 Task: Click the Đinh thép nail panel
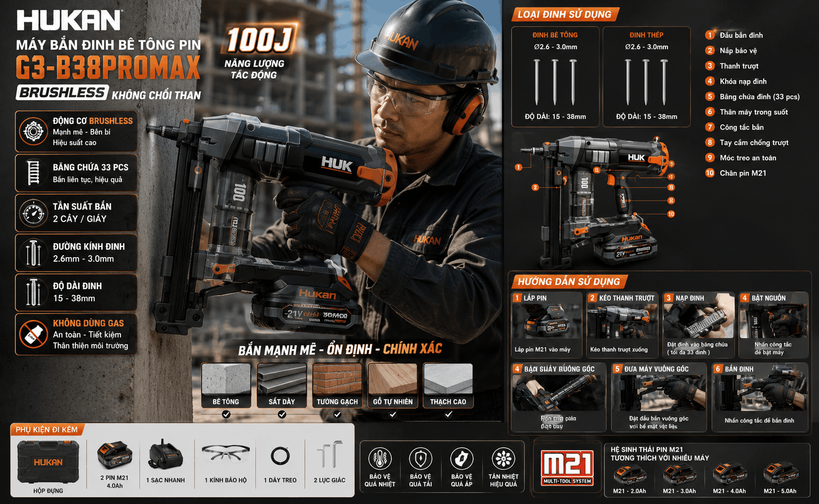click(646, 77)
